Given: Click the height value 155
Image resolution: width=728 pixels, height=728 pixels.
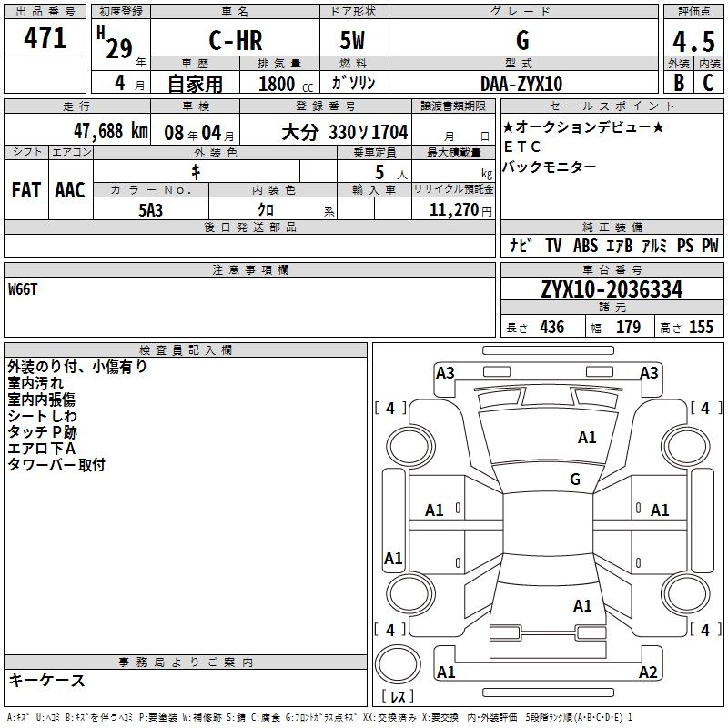Looking at the screenshot, I should [701, 328].
